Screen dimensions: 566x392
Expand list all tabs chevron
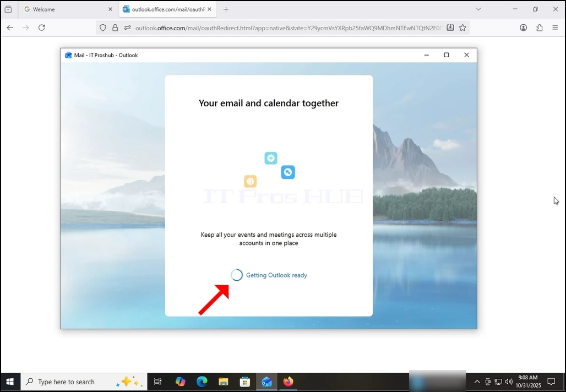pyautogui.click(x=478, y=9)
